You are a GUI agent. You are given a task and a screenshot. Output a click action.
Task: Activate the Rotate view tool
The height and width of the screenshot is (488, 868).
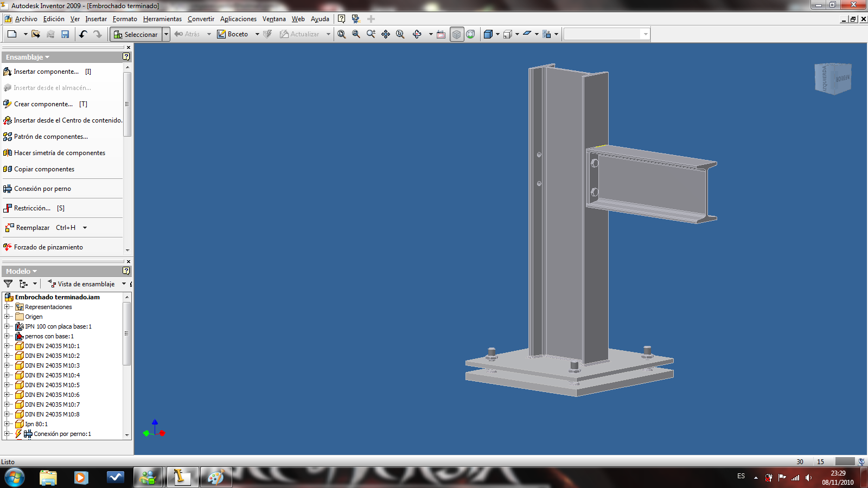point(417,34)
